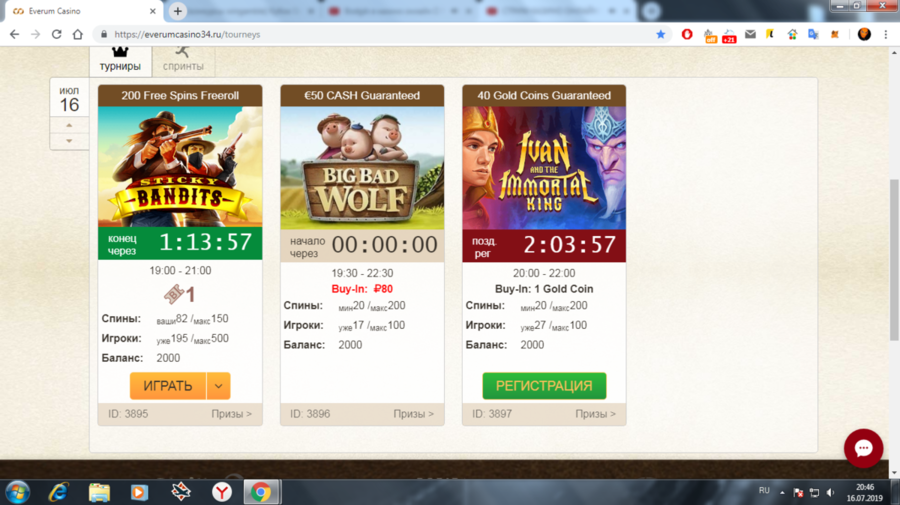Show hidden system tray icons
The height and width of the screenshot is (505, 900).
[x=783, y=492]
